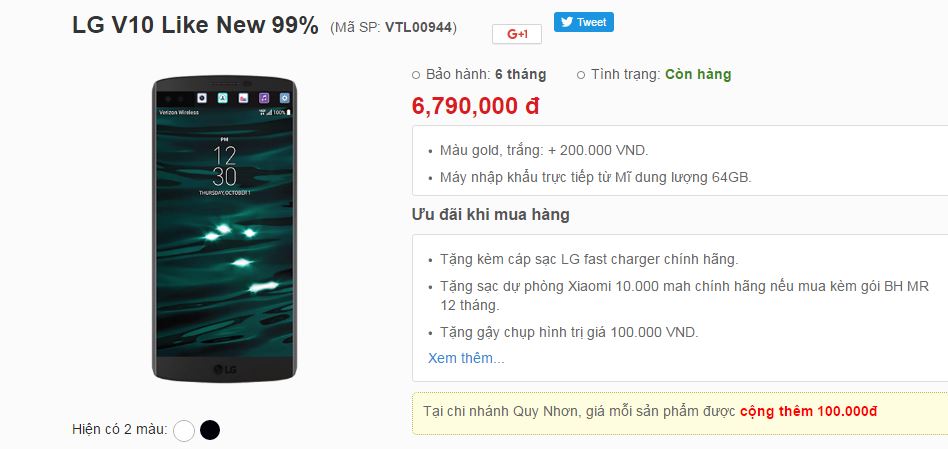Tap the camera icon on phone screen
The height and width of the screenshot is (449, 948).
(202, 97)
